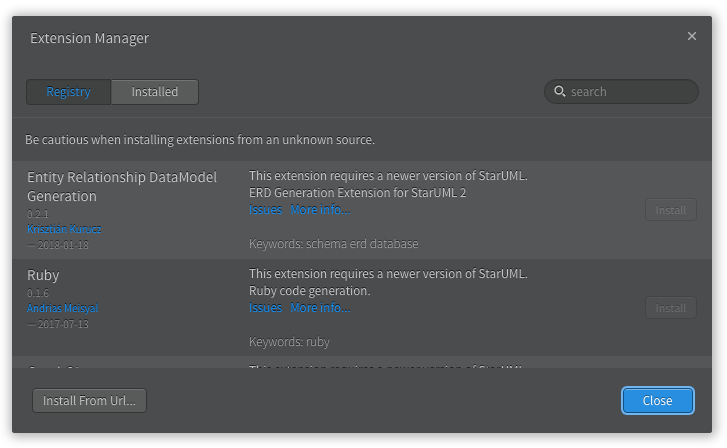Open More info link for Ruby extension
727x448 pixels.
pyautogui.click(x=320, y=308)
